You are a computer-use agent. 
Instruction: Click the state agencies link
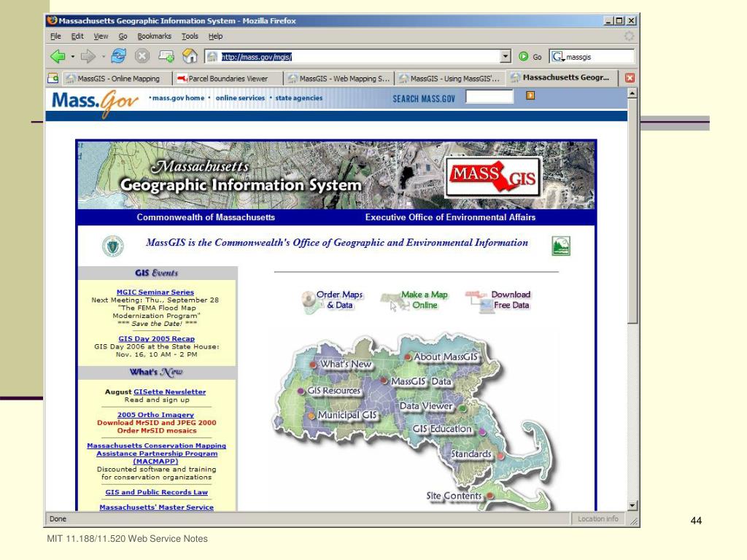pyautogui.click(x=298, y=98)
